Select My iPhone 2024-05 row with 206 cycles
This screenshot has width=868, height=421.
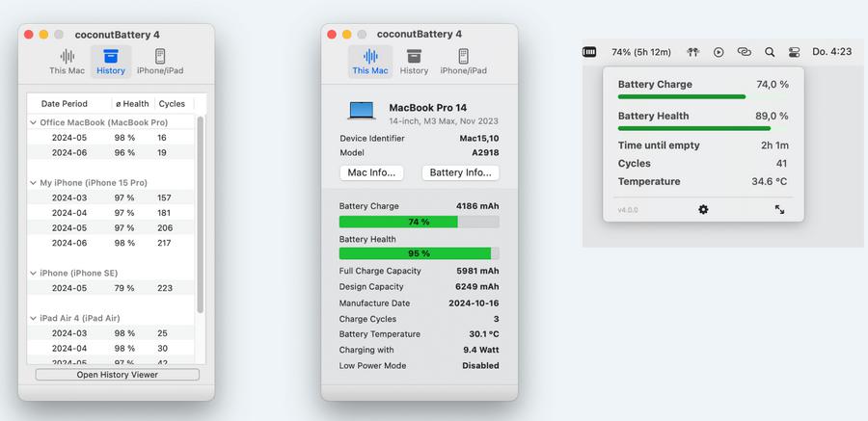111,228
